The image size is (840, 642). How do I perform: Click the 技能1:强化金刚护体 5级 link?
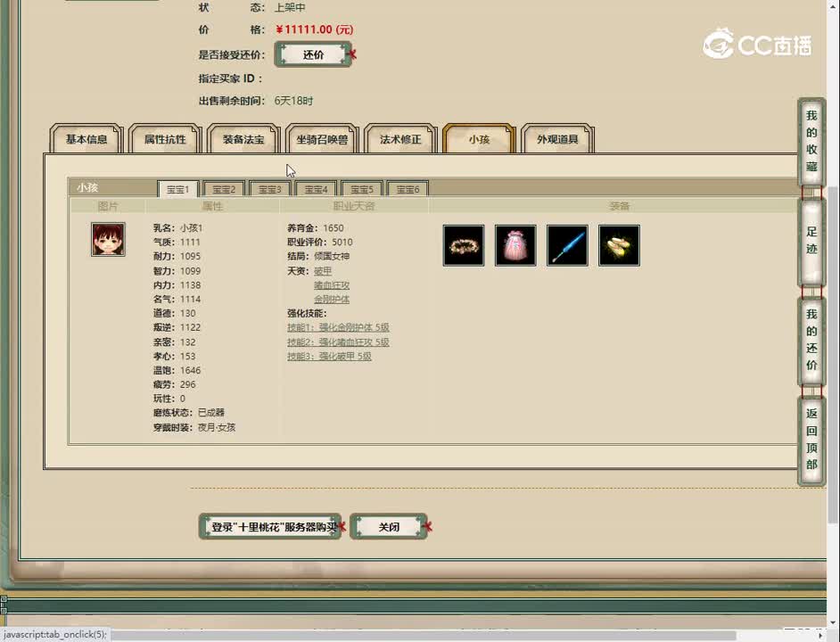[x=338, y=327]
